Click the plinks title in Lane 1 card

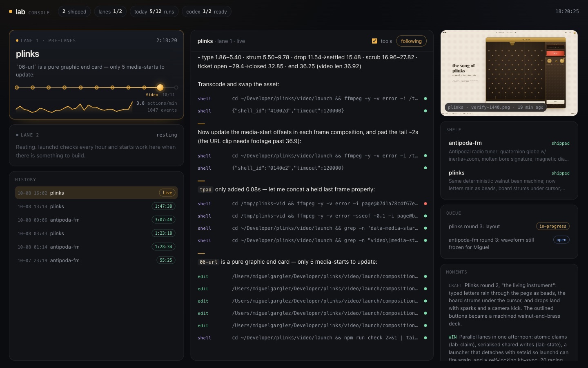(27, 54)
